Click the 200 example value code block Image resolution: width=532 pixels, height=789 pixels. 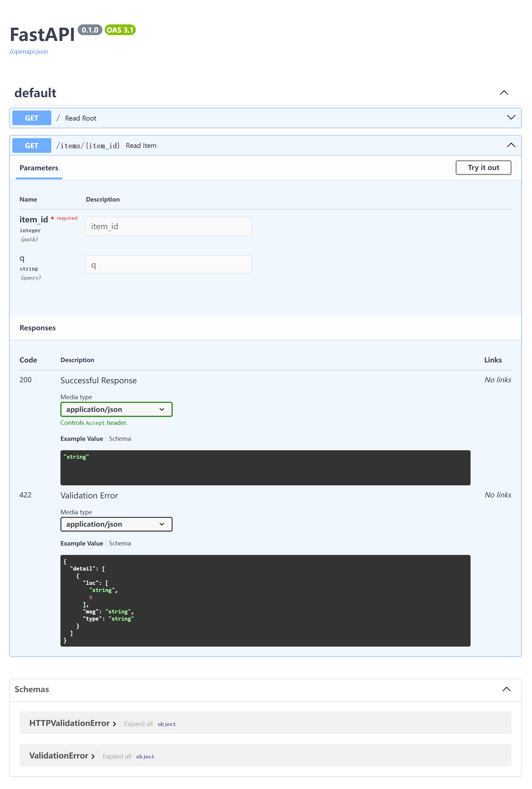tap(265, 467)
